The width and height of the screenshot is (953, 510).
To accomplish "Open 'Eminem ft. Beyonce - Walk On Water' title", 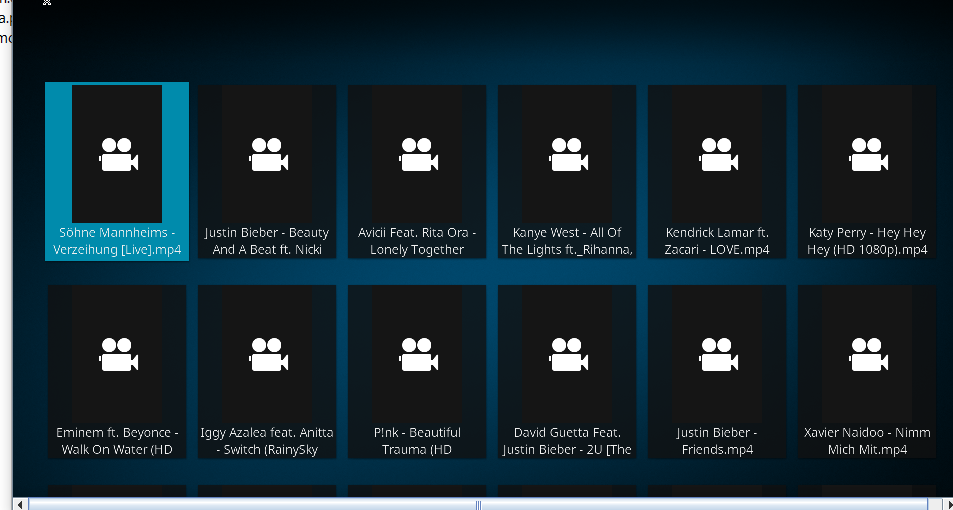I will (x=117, y=441).
